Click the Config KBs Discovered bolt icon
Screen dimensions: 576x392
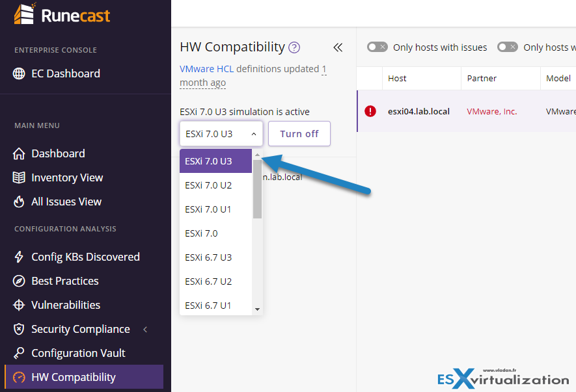point(19,257)
